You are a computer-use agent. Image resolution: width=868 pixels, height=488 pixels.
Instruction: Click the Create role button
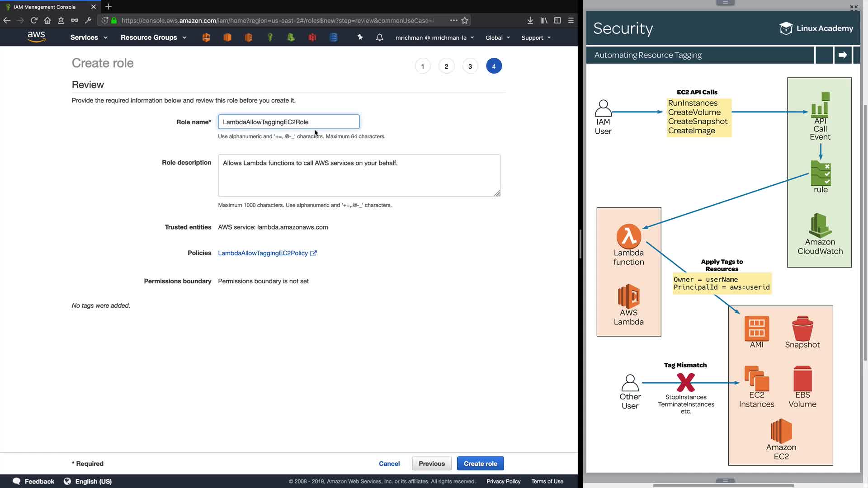click(x=480, y=464)
